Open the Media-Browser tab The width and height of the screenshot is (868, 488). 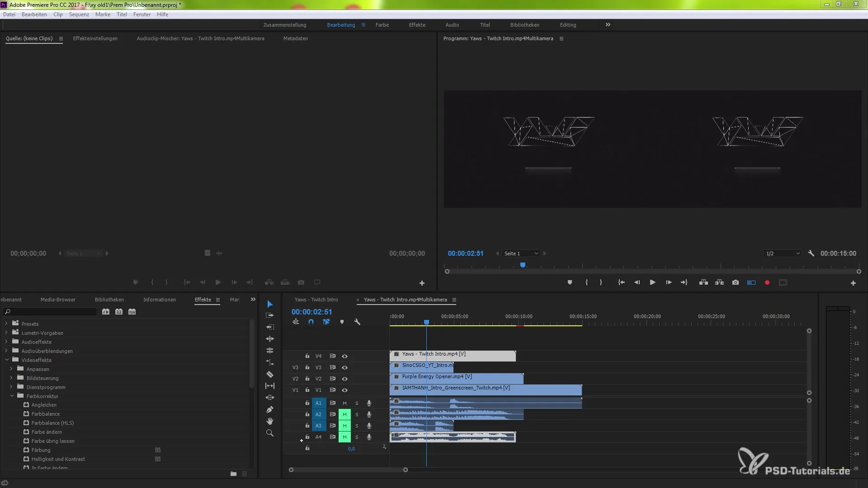coord(58,300)
